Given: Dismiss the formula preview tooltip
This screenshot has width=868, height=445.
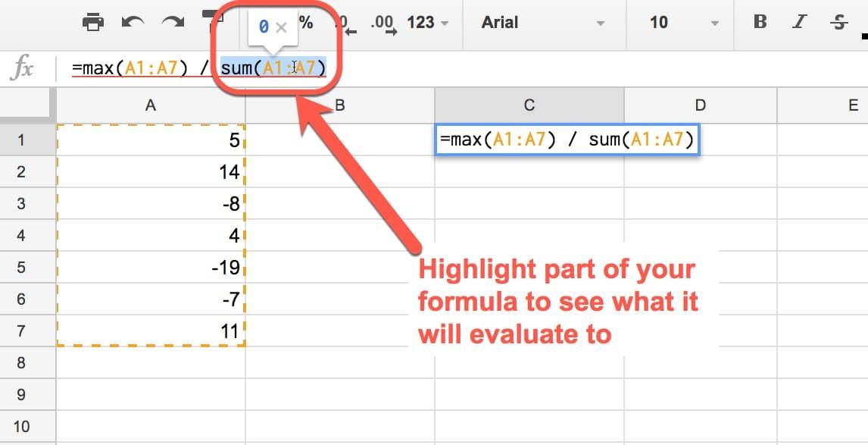Looking at the screenshot, I should (281, 27).
